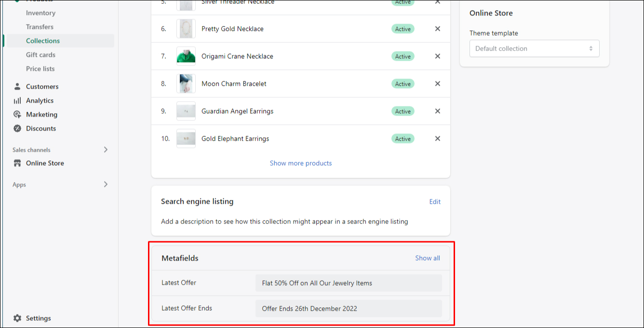Remove Guardian Angel Earrings with X
Viewport: 644px width, 328px height.
438,111
